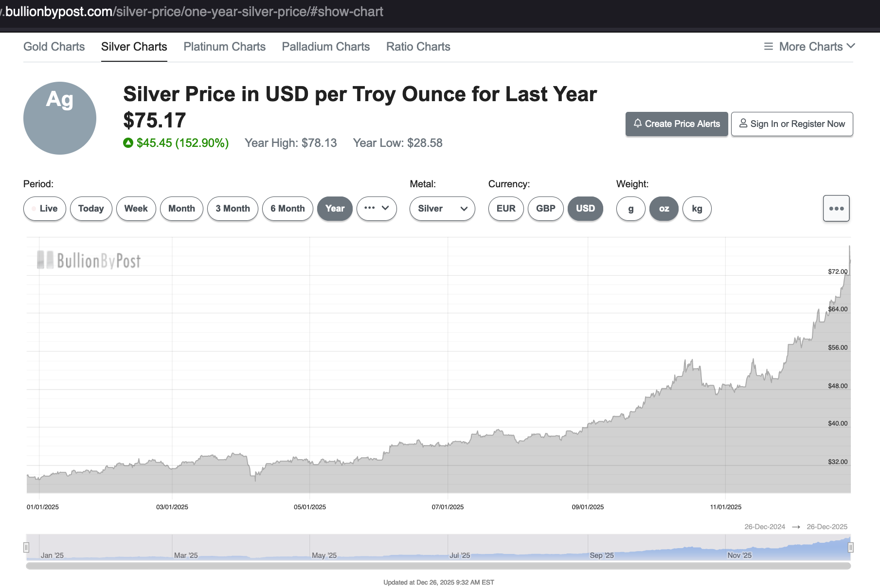Click the hamburger icon beside More Charts
The width and height of the screenshot is (880, 588).
768,47
